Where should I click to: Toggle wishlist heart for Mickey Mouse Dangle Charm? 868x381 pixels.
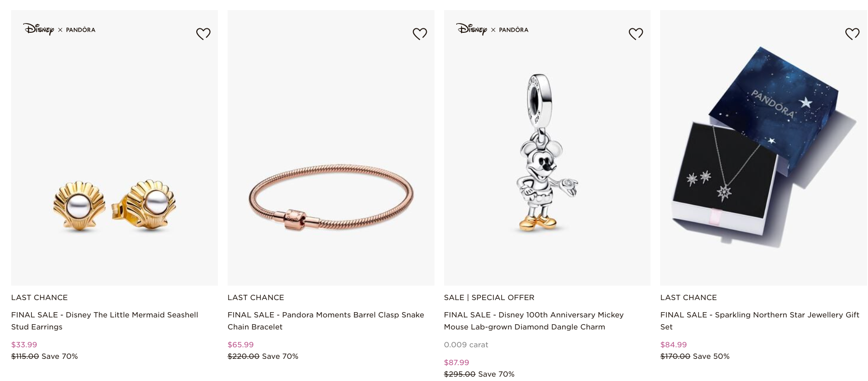coord(636,34)
